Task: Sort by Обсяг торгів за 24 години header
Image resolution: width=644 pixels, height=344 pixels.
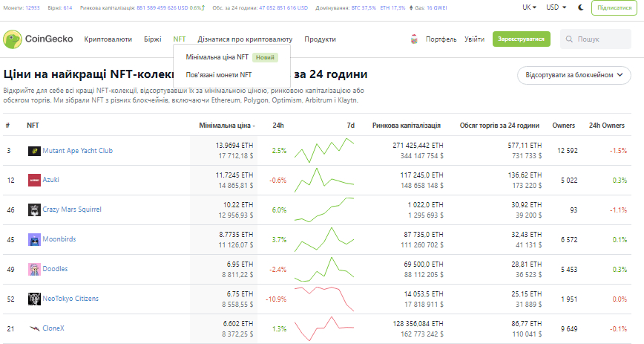Action: 499,126
